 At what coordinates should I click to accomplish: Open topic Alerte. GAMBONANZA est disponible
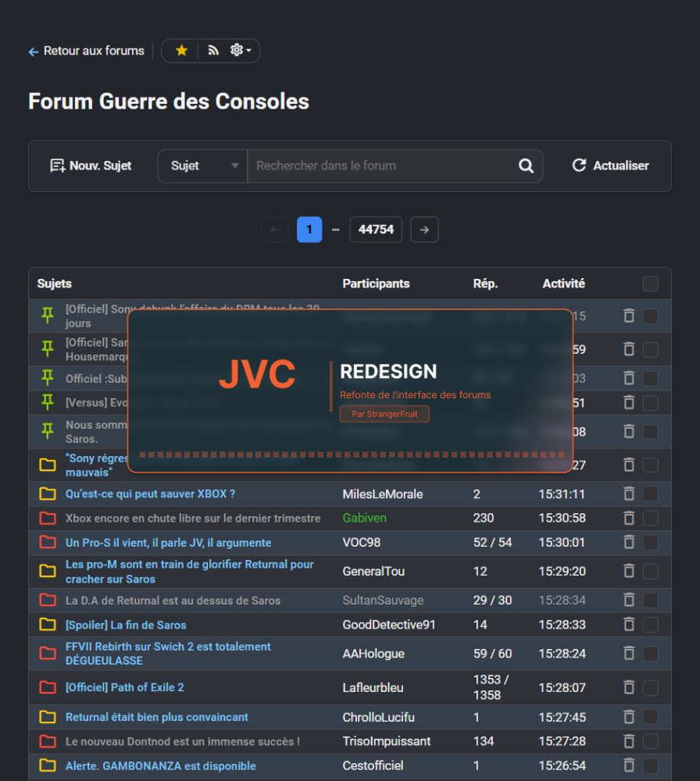click(x=160, y=766)
